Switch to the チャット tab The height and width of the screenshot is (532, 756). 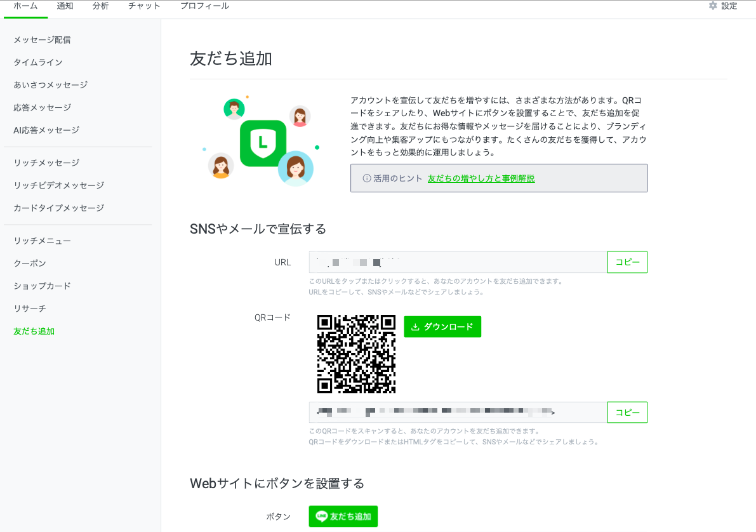point(144,6)
